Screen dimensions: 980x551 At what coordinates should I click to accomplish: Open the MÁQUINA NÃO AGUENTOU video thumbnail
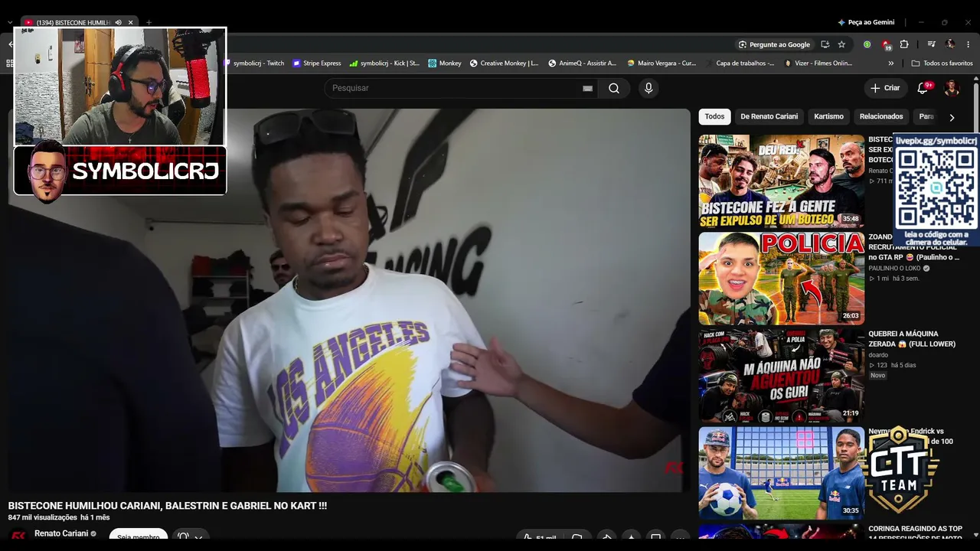[x=782, y=376]
